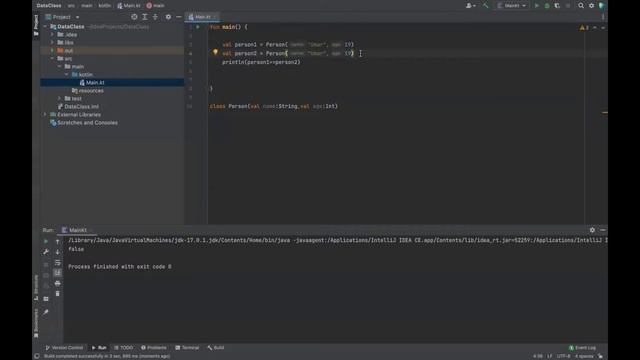Locate current file with the crosshair icon

point(134,17)
